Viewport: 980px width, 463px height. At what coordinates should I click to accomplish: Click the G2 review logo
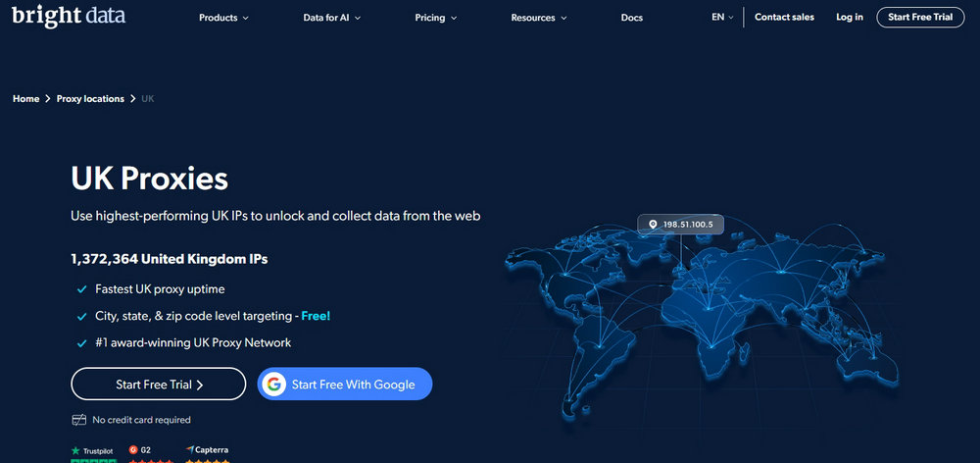[139, 450]
